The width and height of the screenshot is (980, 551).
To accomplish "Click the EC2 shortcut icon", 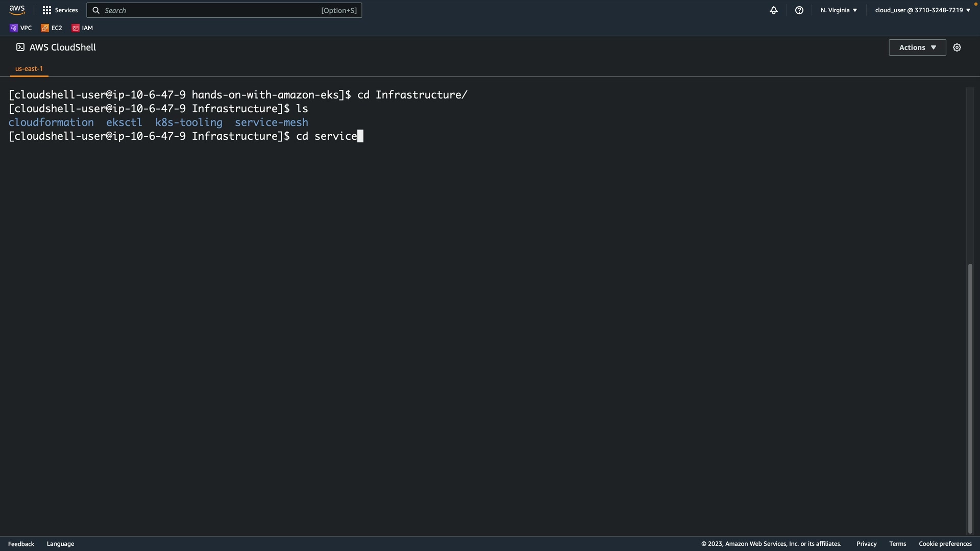I will [x=45, y=28].
